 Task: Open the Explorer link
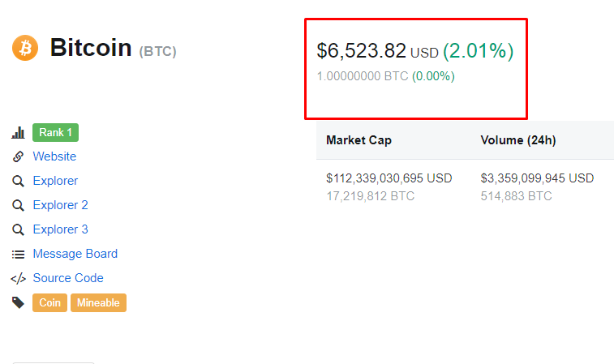pyautogui.click(x=55, y=181)
